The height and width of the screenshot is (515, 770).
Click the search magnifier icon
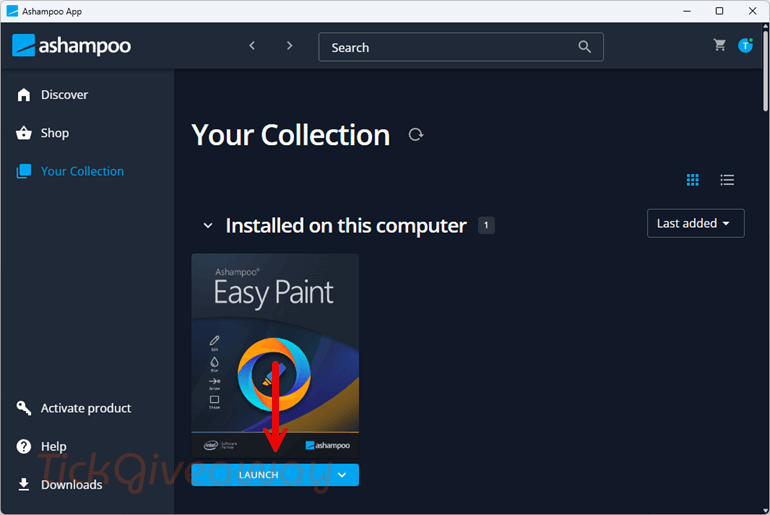pyautogui.click(x=584, y=47)
